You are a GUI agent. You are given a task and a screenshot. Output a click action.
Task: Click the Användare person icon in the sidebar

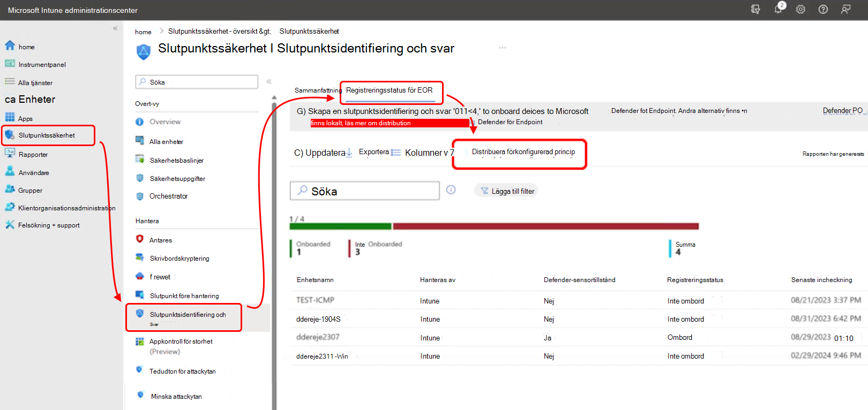(x=10, y=171)
